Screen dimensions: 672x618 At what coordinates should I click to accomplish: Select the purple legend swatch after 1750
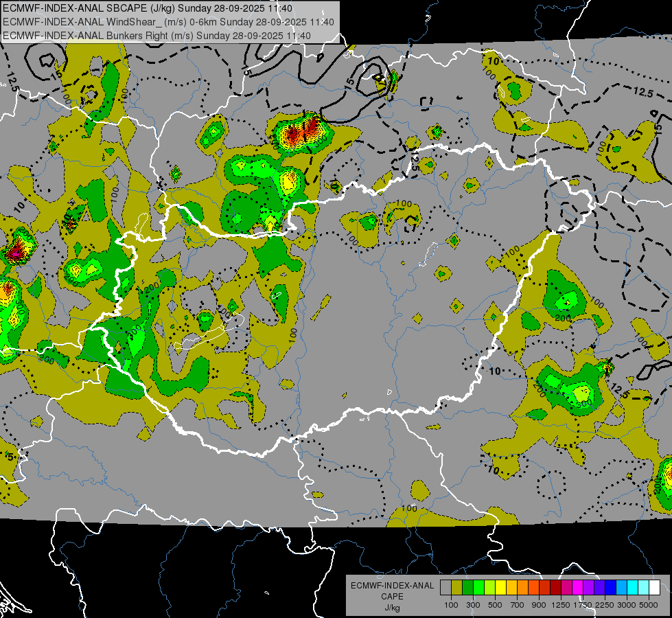pos(588,588)
